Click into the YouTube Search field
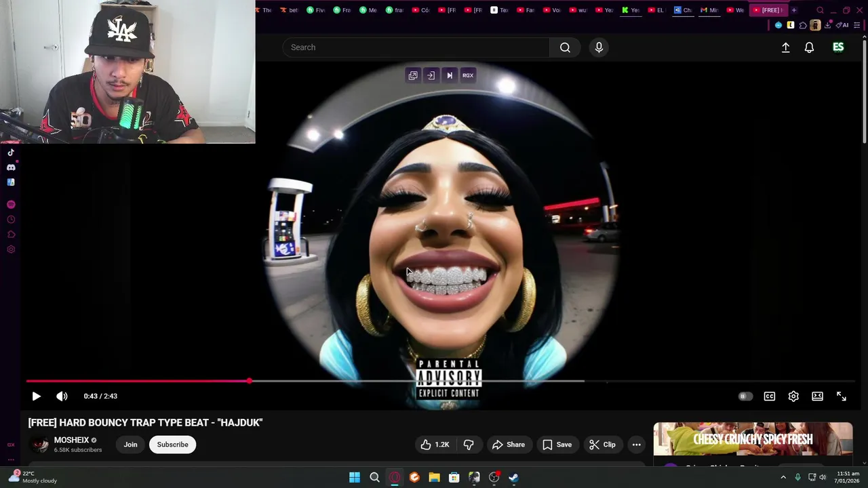 (x=416, y=47)
